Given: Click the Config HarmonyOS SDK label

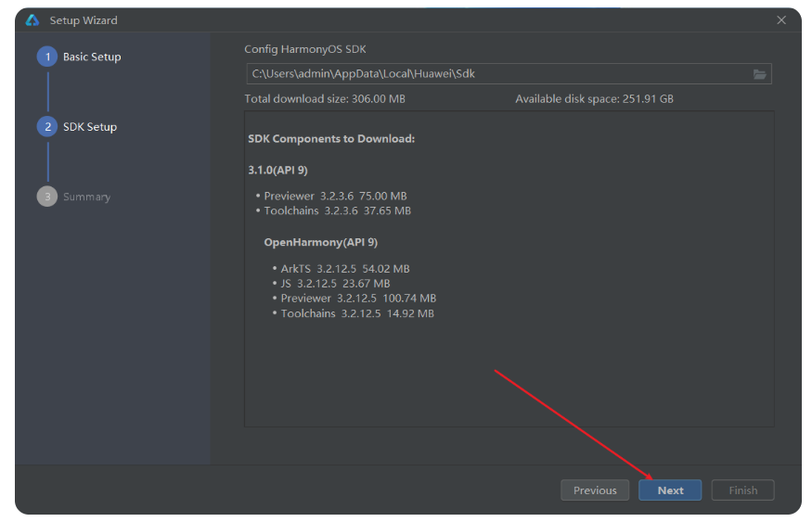Looking at the screenshot, I should (x=305, y=49).
